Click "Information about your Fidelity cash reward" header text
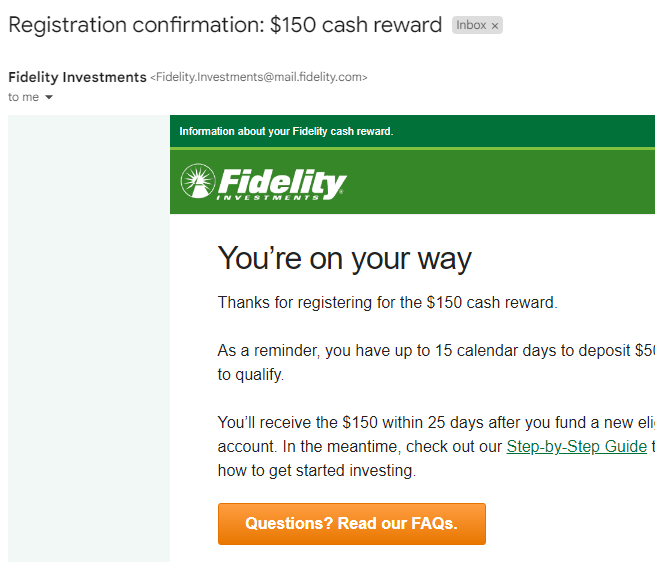This screenshot has height=562, width=655. tap(286, 131)
